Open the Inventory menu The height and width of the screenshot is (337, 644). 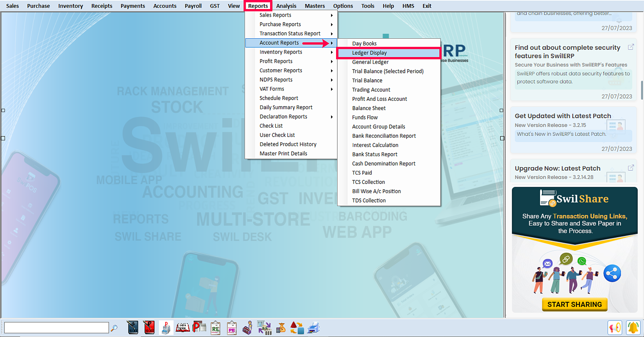pos(70,6)
